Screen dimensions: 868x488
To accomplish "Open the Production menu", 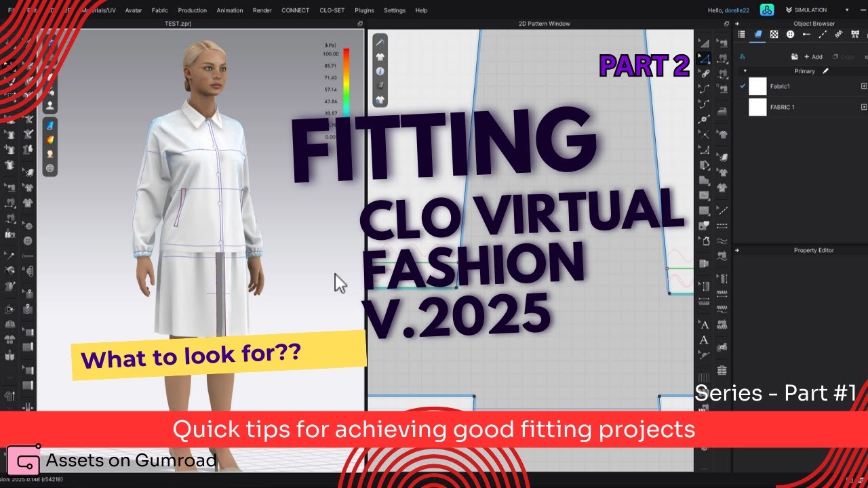I will click(x=193, y=10).
